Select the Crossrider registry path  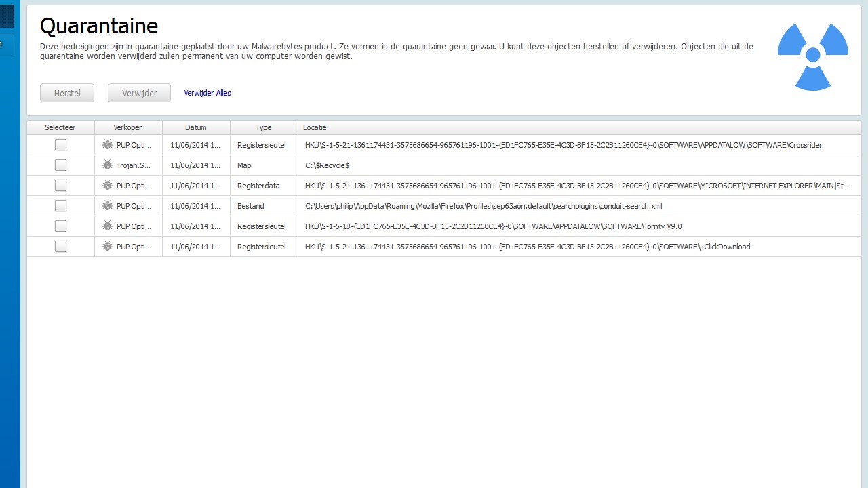coord(564,145)
